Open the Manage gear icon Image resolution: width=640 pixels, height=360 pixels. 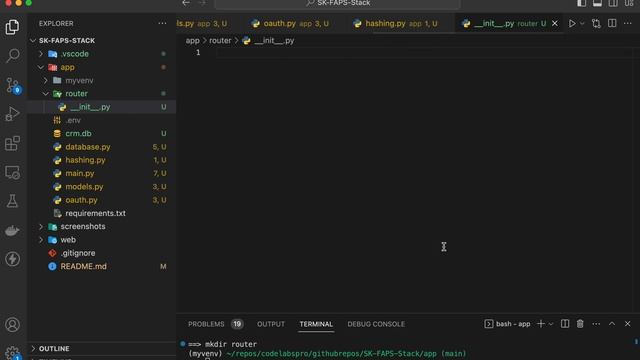12,353
